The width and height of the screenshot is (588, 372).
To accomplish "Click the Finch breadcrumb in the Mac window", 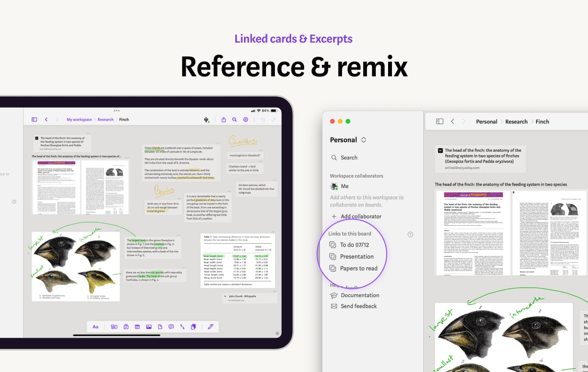I will (542, 122).
